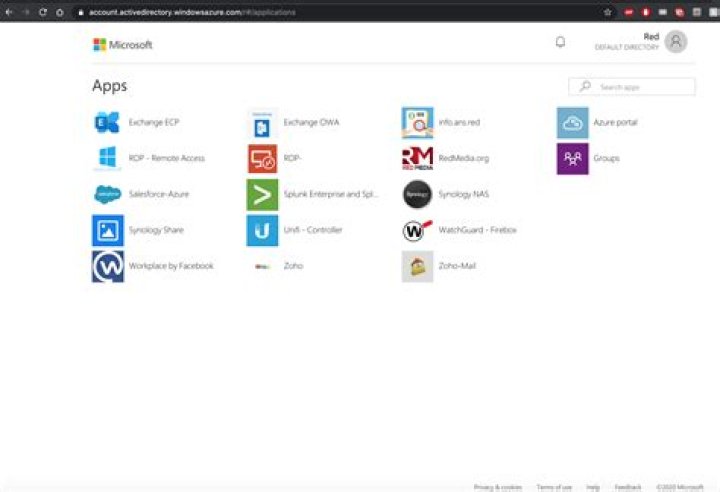Click the orange RDP- app icon
Image resolution: width=720 pixels, height=492 pixels.
point(262,158)
